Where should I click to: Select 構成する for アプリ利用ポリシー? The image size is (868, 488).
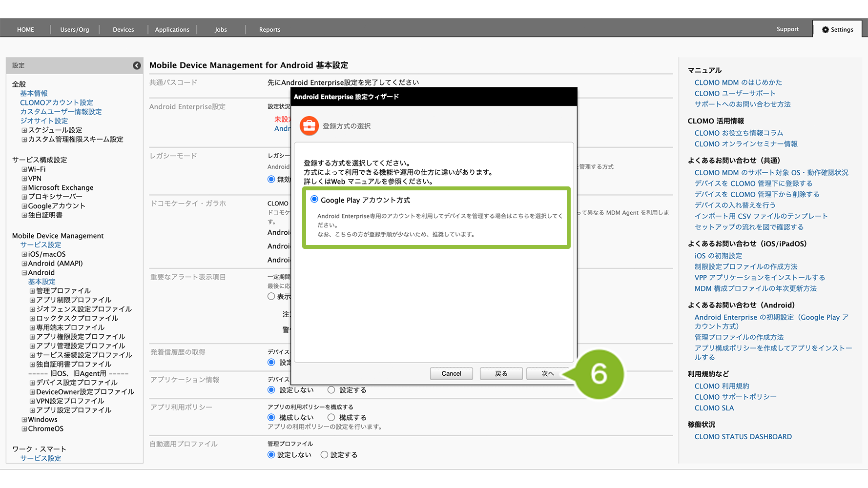pyautogui.click(x=331, y=417)
